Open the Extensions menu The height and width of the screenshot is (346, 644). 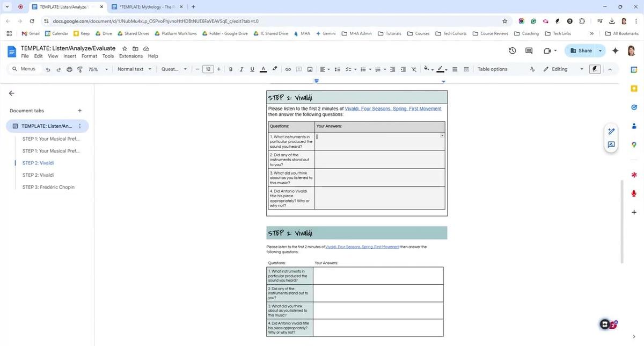coord(131,56)
